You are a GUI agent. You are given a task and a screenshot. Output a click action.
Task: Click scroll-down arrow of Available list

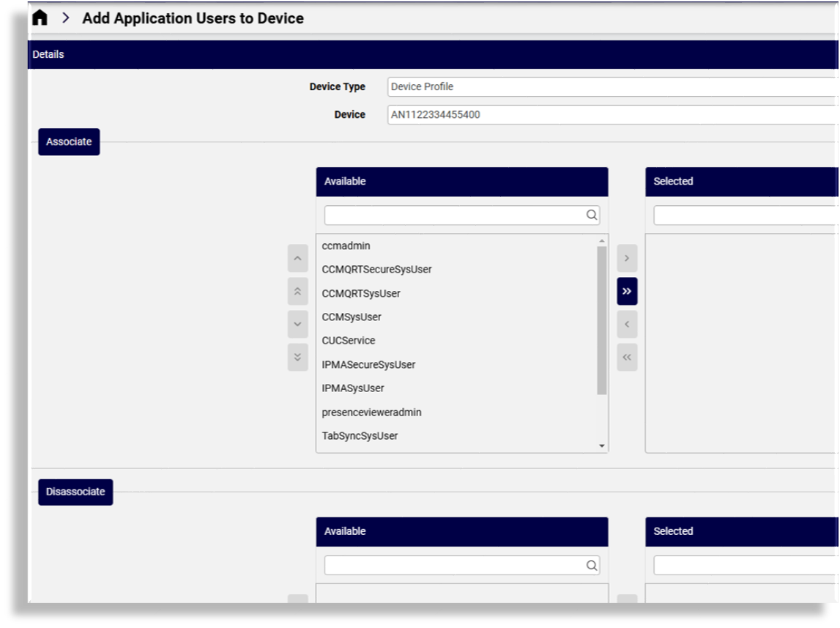(x=602, y=446)
